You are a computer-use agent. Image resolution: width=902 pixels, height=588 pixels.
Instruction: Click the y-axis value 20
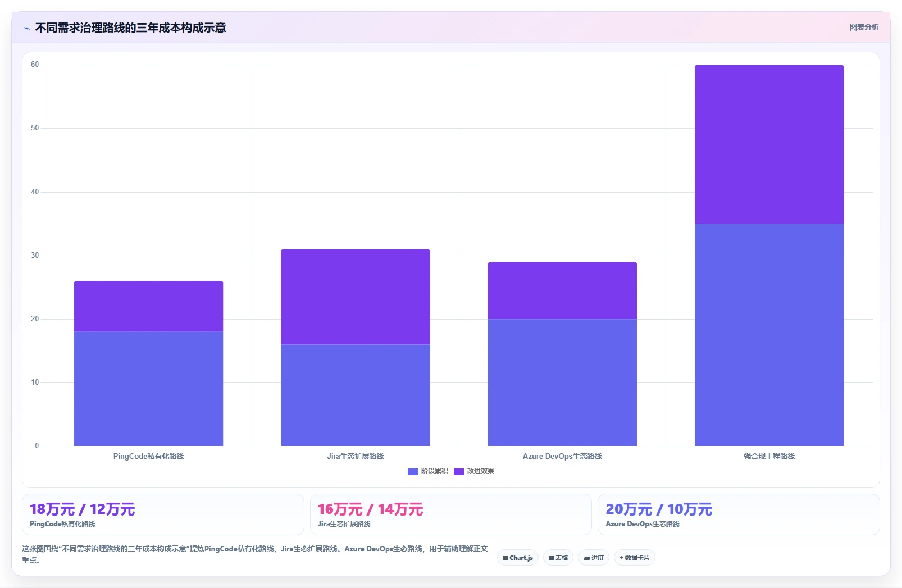pos(35,319)
